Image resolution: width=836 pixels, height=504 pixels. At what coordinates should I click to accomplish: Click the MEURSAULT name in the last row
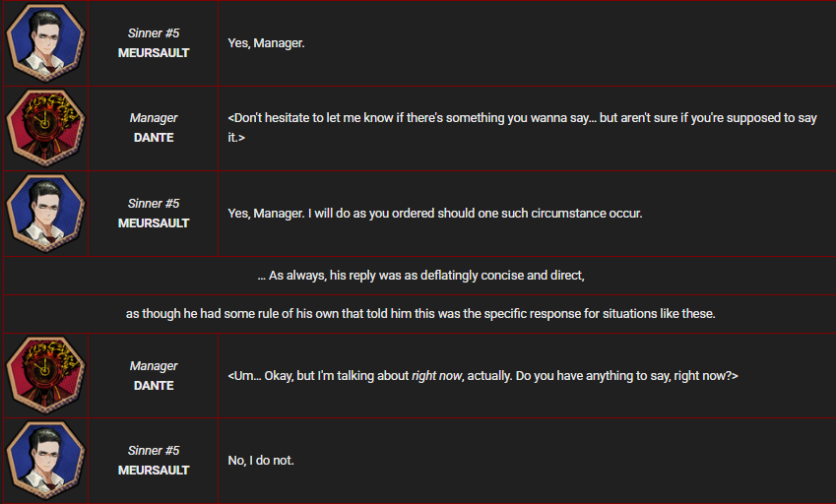154,471
